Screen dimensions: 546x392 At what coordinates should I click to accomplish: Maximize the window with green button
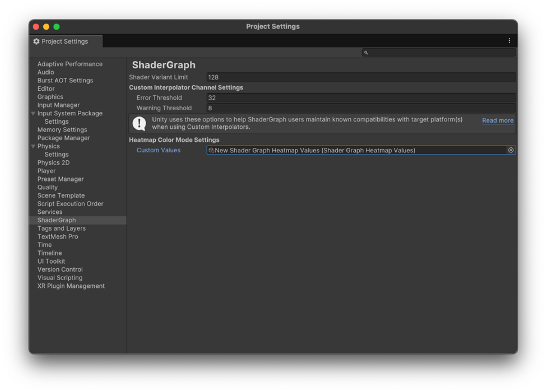click(x=57, y=26)
